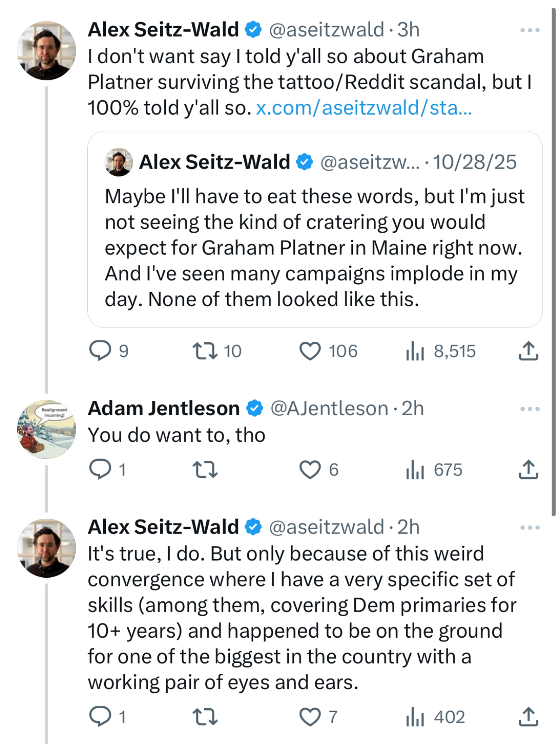
Task: Open the x.com/aseitzwald link in the tweet
Action: click(364, 108)
